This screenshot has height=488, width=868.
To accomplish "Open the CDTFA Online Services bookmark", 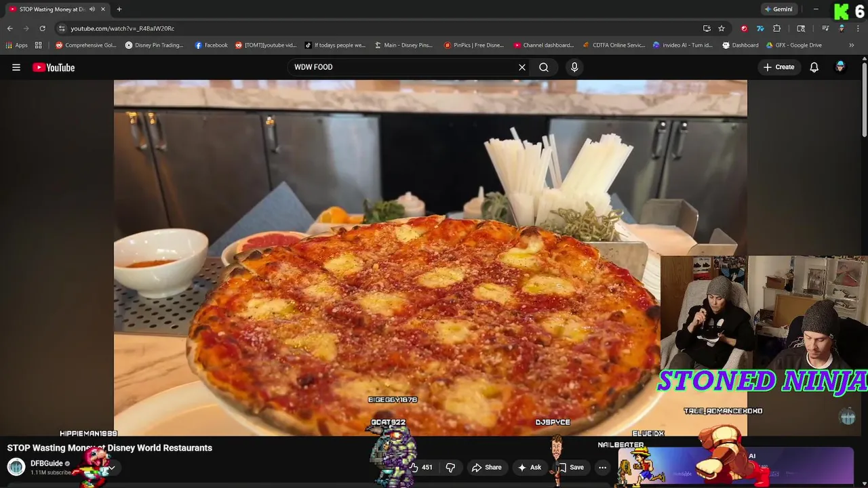I will click(x=614, y=45).
